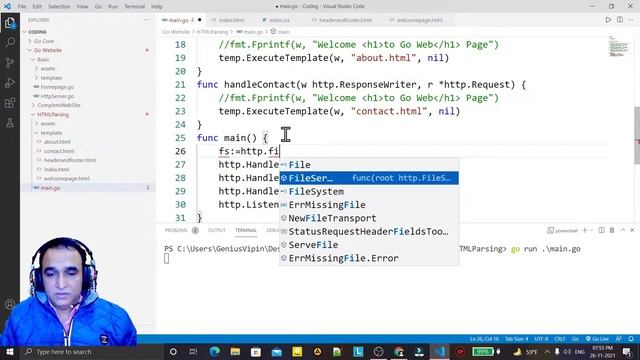Switch to the index.html editor tab
Image resolution: width=640 pixels, height=360 pixels.
(x=231, y=20)
